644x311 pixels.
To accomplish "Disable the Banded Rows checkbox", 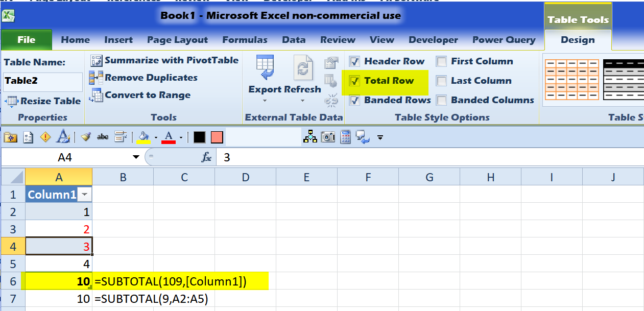I will (x=354, y=100).
